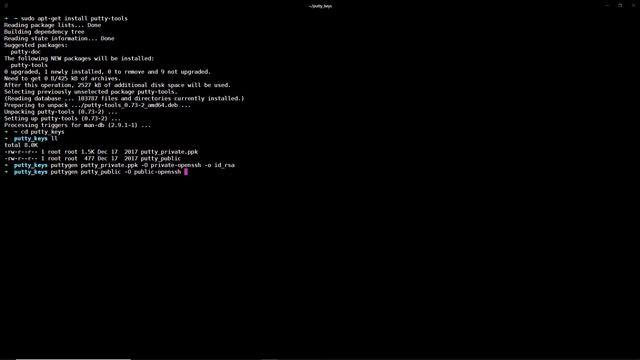Image resolution: width=640 pixels, height=360 pixels.
Task: Click the public-openssh argument on last line
Action: tap(157, 172)
